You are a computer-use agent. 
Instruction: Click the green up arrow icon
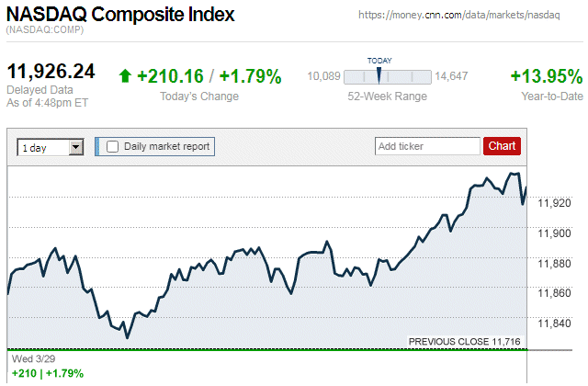125,76
